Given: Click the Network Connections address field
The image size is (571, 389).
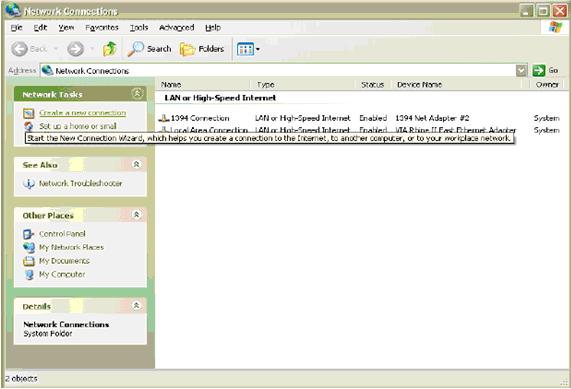Looking at the screenshot, I should point(284,70).
